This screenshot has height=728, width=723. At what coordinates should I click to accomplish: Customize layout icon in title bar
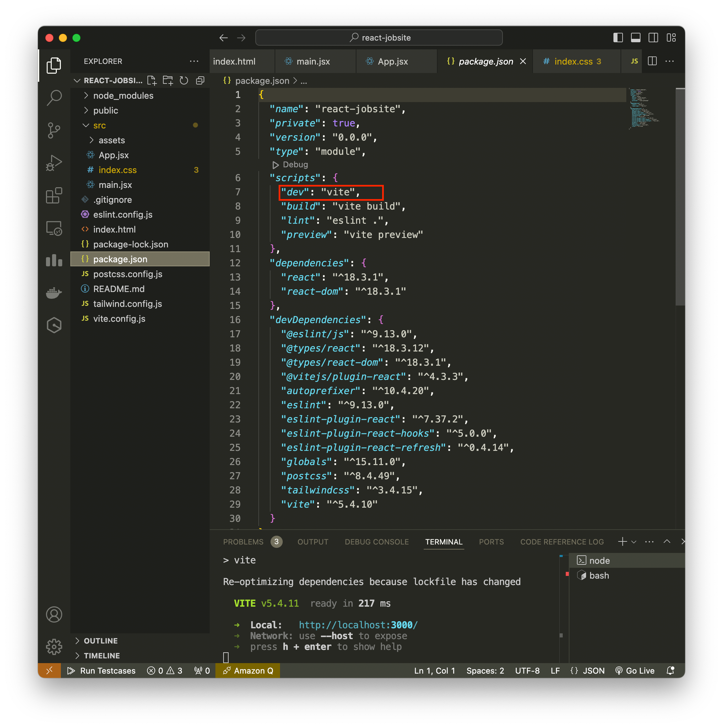point(671,38)
